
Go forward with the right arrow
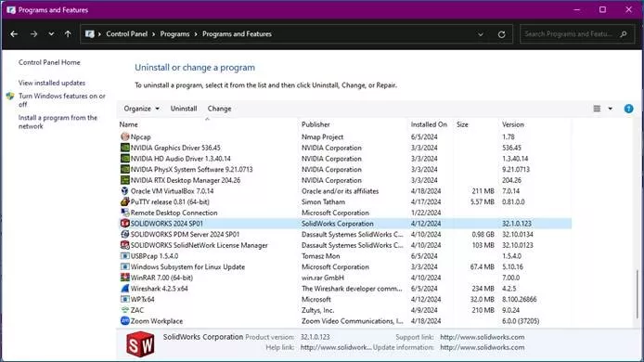pyautogui.click(x=33, y=34)
